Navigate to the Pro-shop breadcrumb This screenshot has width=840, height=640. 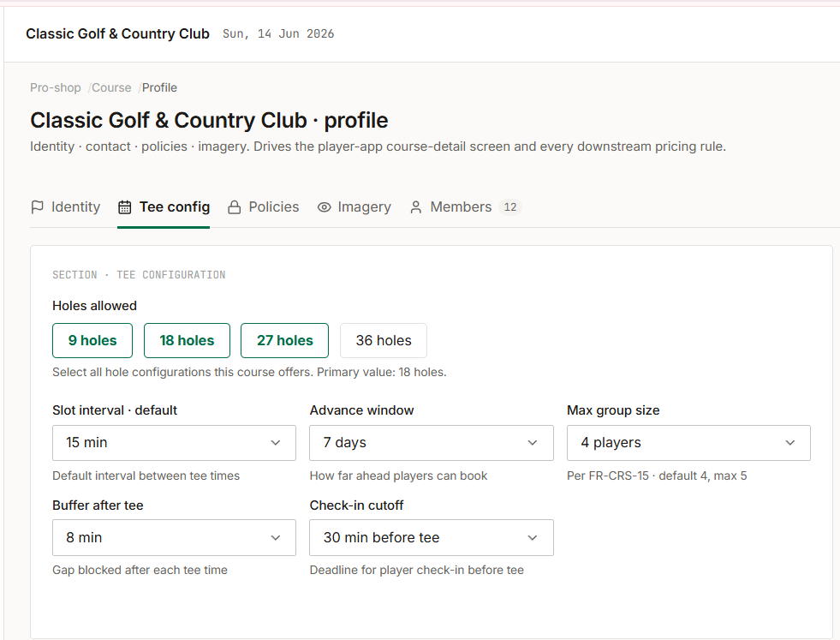tap(55, 88)
